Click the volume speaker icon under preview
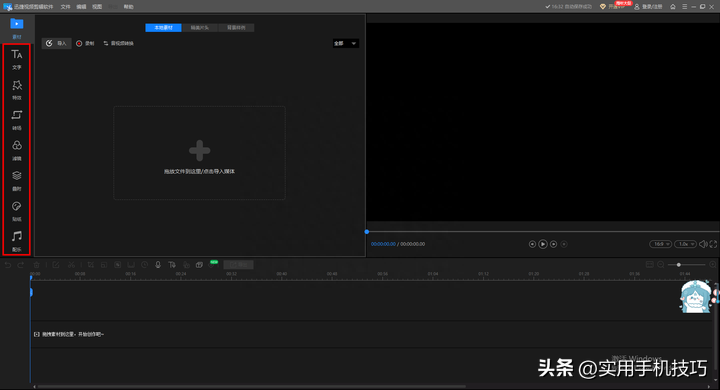Screen dimensions: 720x390 pos(703,244)
